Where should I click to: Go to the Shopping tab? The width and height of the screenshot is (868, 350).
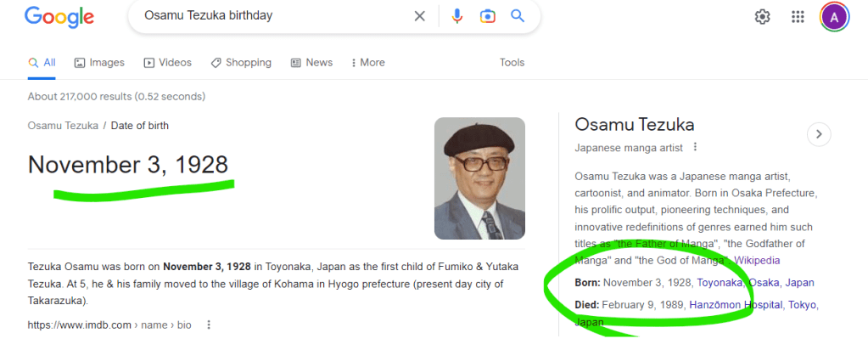(241, 62)
